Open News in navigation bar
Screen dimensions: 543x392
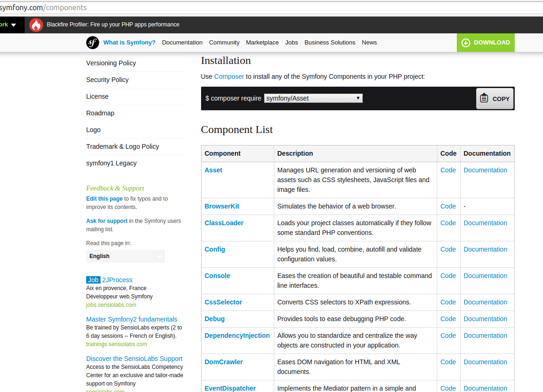[369, 43]
